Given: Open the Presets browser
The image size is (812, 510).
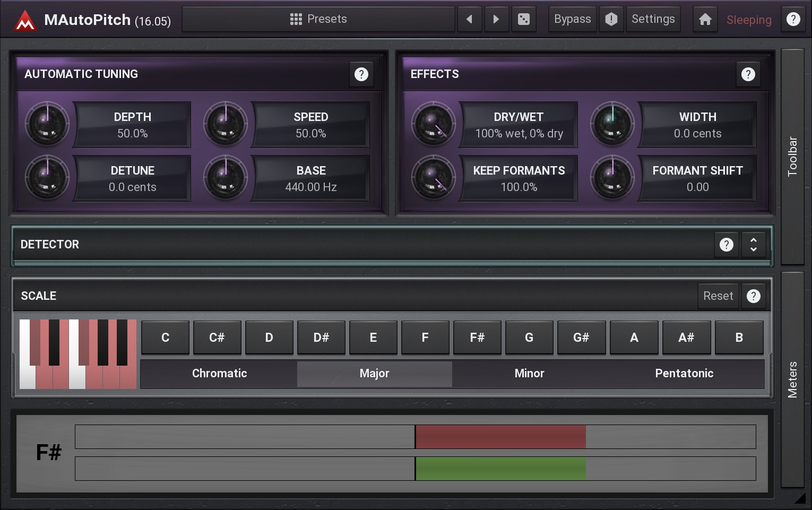Looking at the screenshot, I should tap(318, 19).
